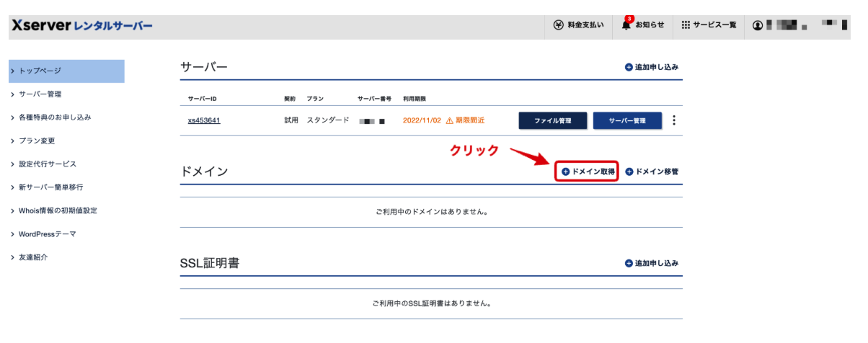Click the 利用期限 column header

pos(414,98)
